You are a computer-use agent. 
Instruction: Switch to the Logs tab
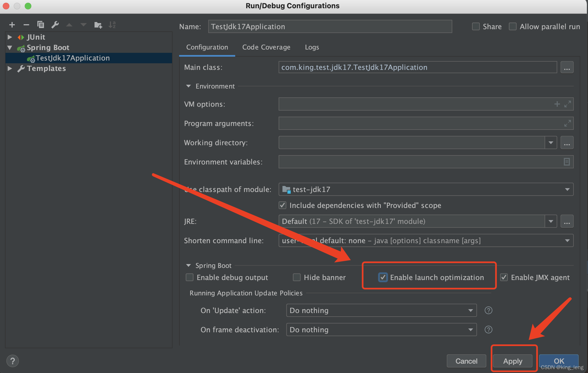point(312,47)
